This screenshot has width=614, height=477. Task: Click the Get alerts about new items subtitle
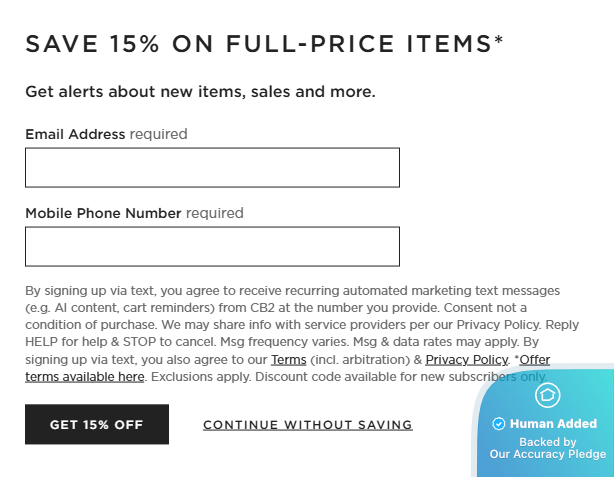(x=200, y=92)
